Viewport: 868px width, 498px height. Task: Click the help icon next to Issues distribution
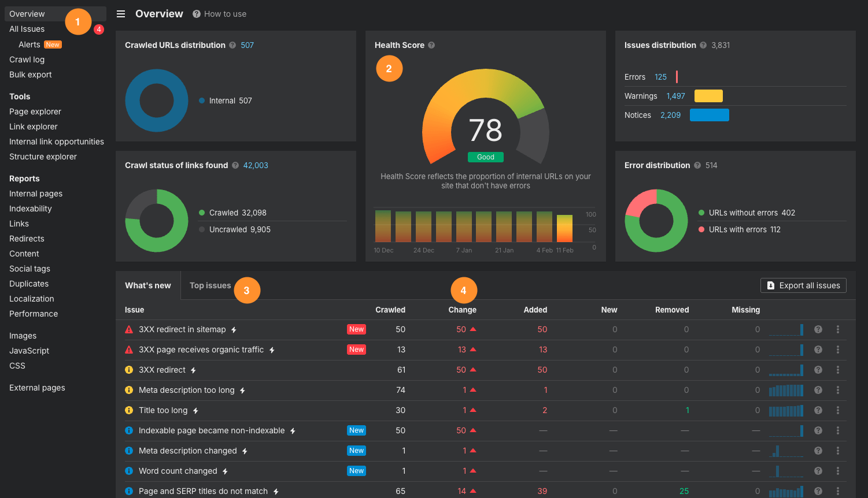coord(703,45)
